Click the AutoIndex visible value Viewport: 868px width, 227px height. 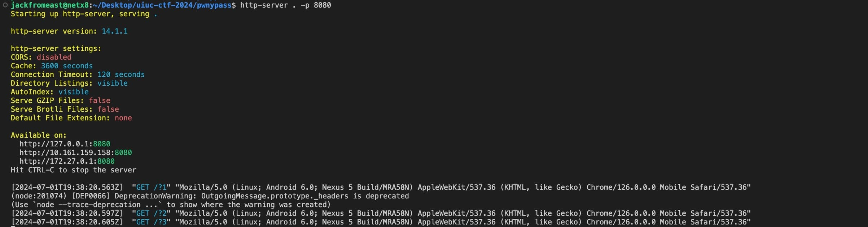tap(74, 92)
